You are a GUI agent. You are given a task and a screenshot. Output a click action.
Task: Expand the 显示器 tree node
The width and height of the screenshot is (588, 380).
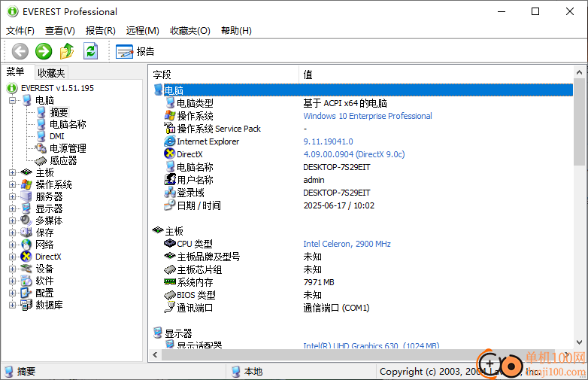point(12,208)
